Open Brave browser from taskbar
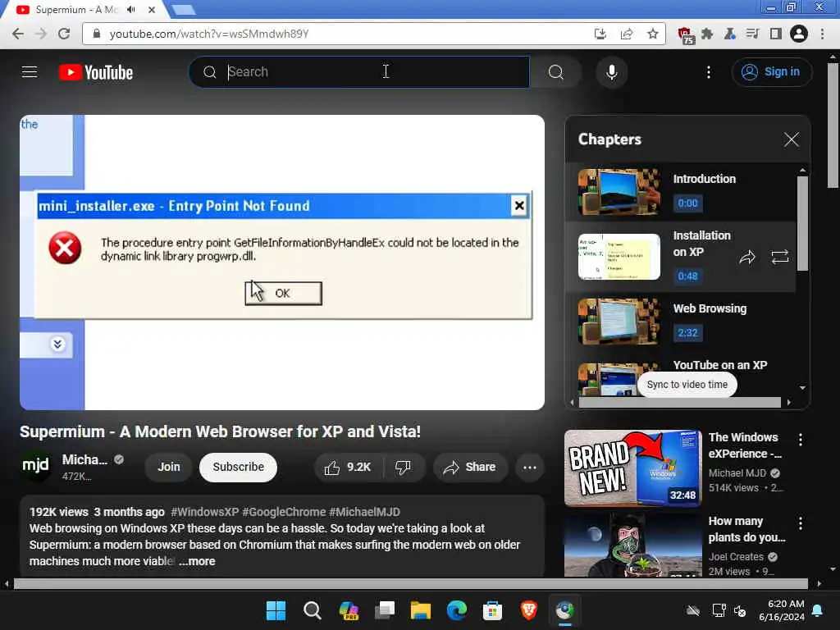Screen dimensions: 840x630 (529, 610)
